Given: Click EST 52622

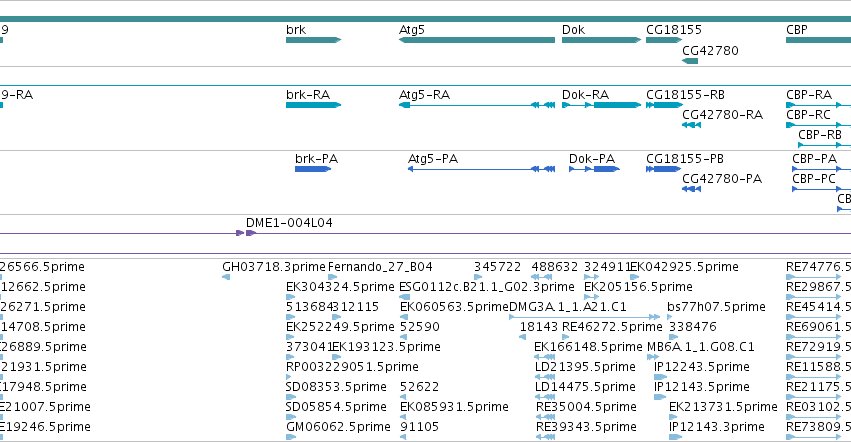Looking at the screenshot, I should [x=420, y=387].
